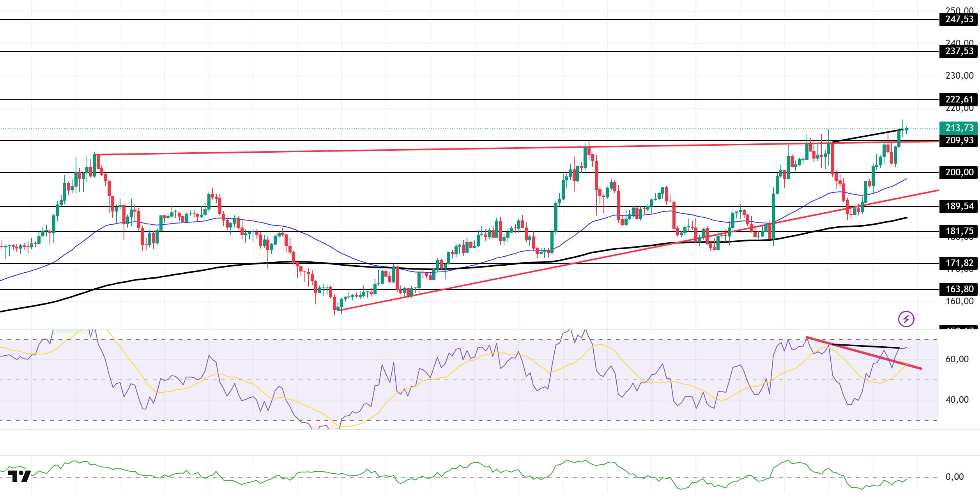Click the 222,61 price level label
Image resolution: width=980 pixels, height=499 pixels.
(x=959, y=100)
